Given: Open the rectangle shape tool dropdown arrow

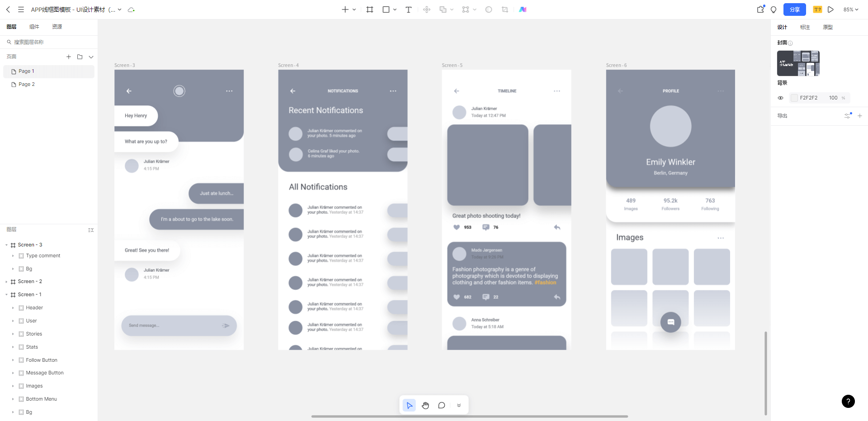Looking at the screenshot, I should tap(395, 9).
